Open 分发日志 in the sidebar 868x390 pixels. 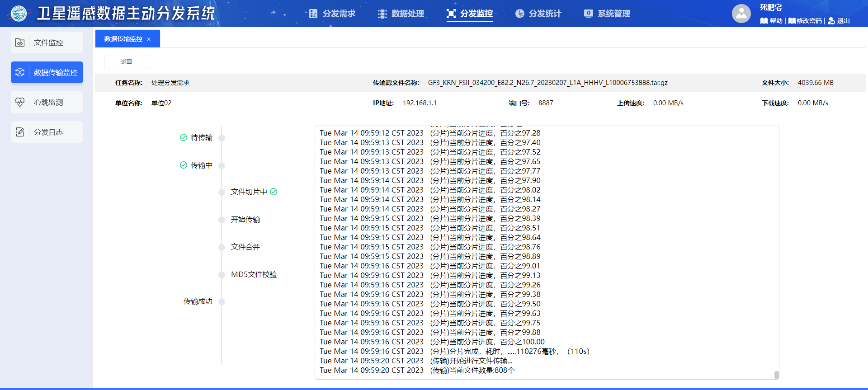tap(47, 132)
